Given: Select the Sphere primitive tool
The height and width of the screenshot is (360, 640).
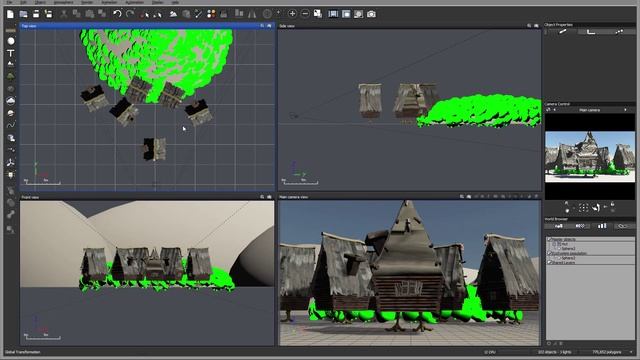Looking at the screenshot, I should tap(11, 41).
